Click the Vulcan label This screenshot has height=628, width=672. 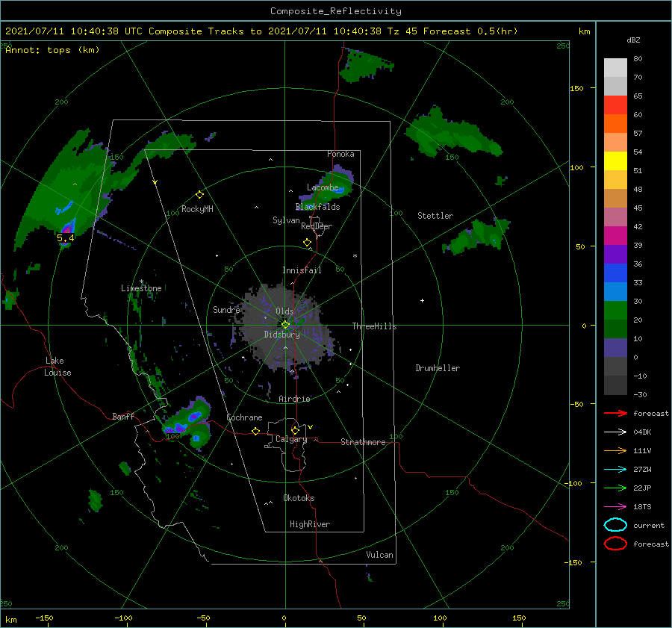pyautogui.click(x=380, y=555)
